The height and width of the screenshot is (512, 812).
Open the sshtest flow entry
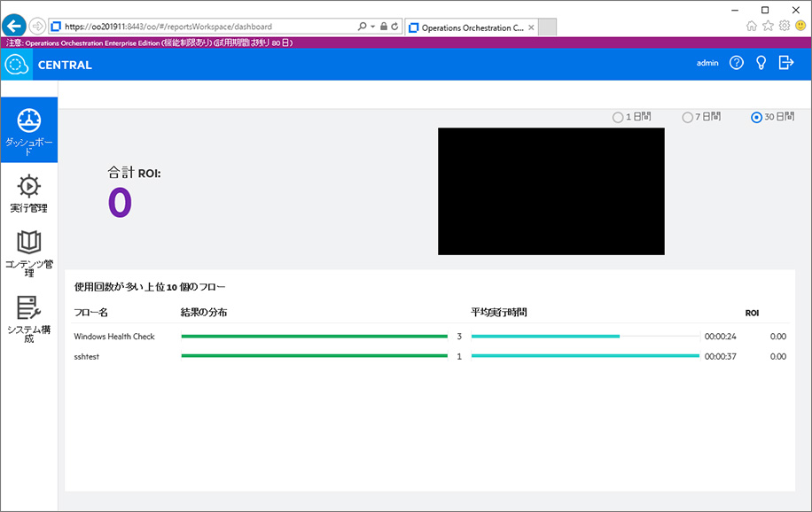coord(89,356)
